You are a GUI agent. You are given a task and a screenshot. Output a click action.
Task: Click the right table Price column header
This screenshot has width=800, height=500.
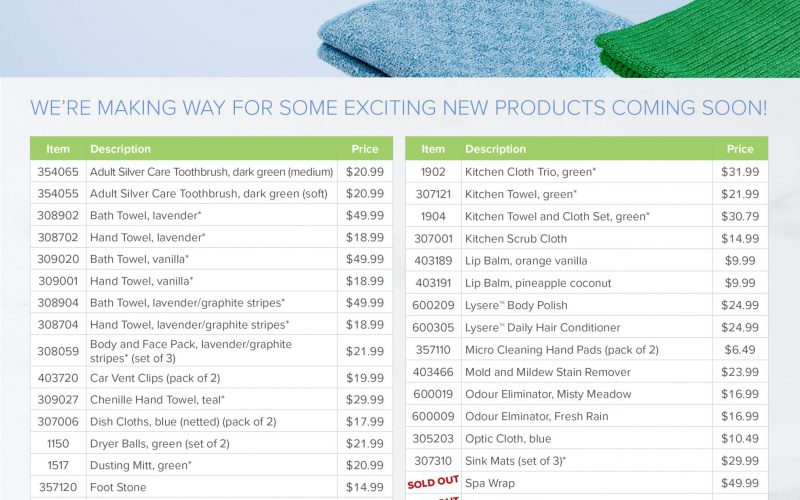(740, 149)
